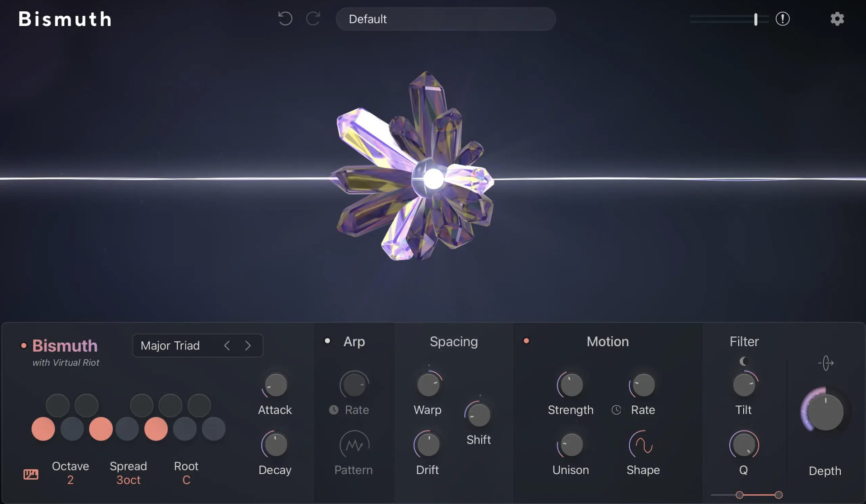Open the Root value C

(186, 480)
